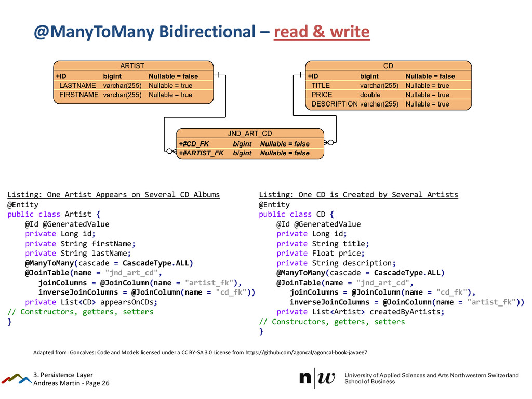Select the ARTIST table header
The width and height of the screenshot is (532, 399).
[133, 65]
